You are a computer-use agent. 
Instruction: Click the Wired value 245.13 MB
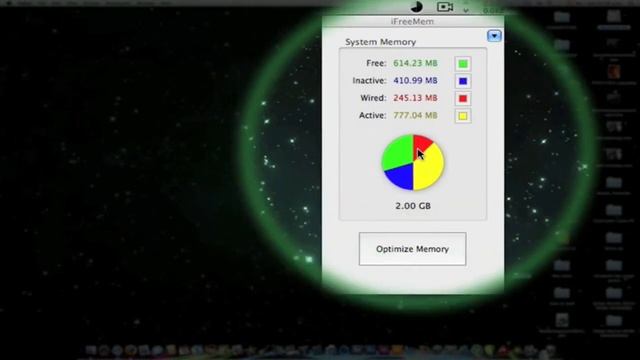415,98
